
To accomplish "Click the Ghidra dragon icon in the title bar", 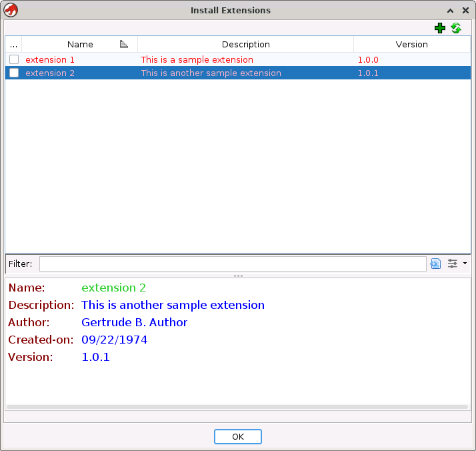I will [11, 11].
